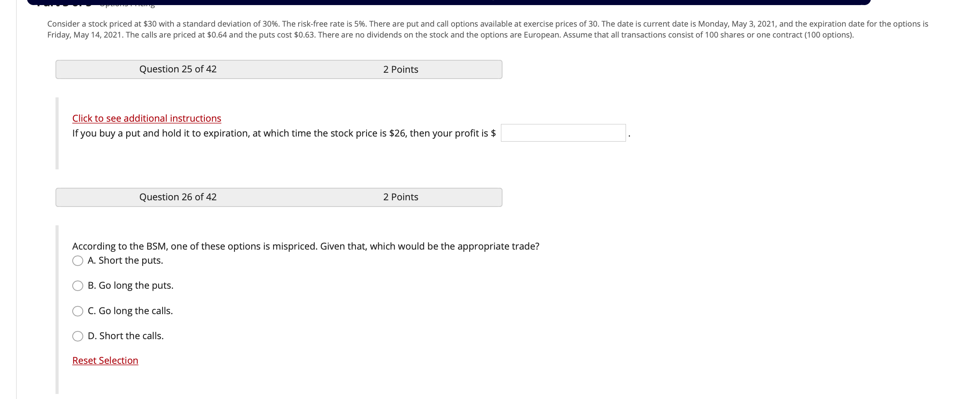Click the BSM mispricing question text
The width and height of the screenshot is (980, 399).
[306, 246]
